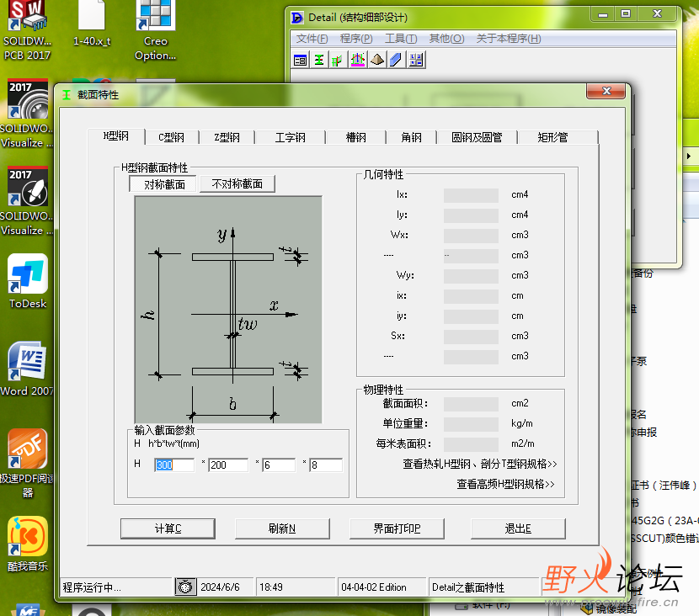Click the H-section diagram image
The image size is (699, 616).
pyautogui.click(x=228, y=310)
